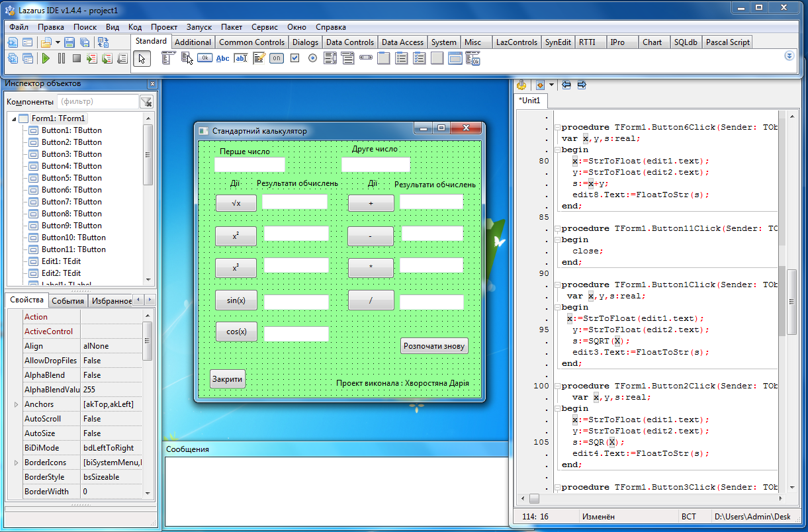This screenshot has height=532, width=808.
Task: Click the source editor vertical scrollbar thumb
Action: (x=791, y=301)
